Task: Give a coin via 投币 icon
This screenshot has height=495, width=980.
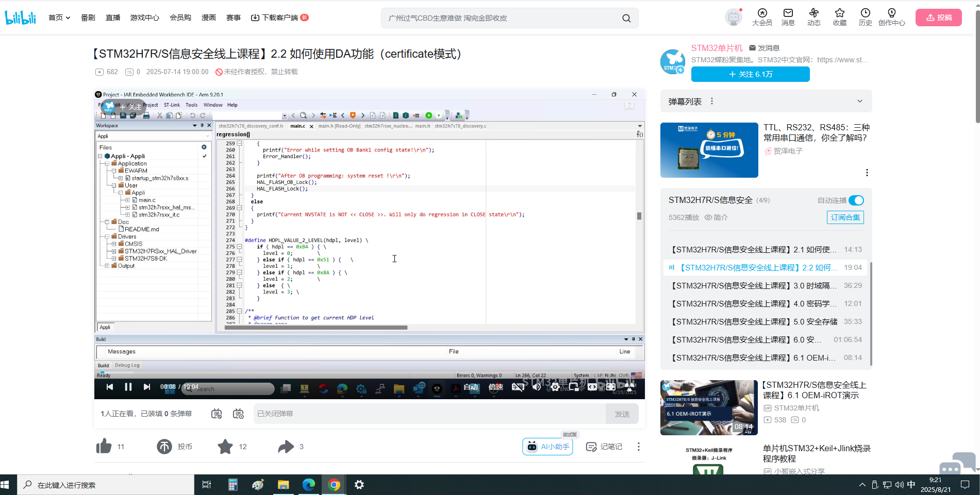Action: pyautogui.click(x=164, y=447)
